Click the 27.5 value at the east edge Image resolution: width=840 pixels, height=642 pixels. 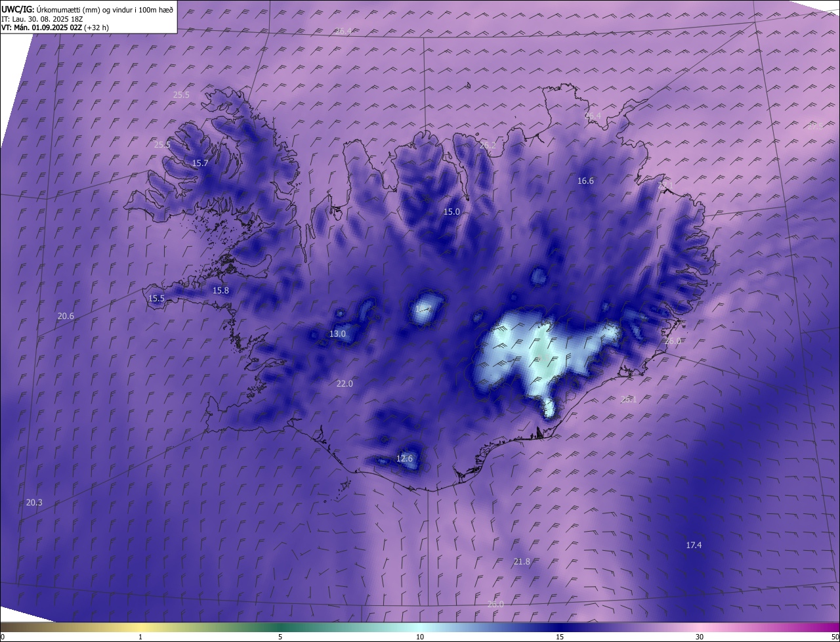pyautogui.click(x=814, y=126)
